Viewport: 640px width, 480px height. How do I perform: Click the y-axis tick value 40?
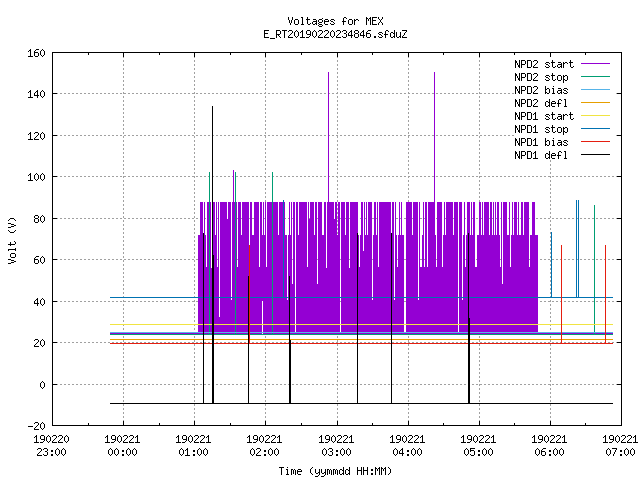[x=39, y=302]
